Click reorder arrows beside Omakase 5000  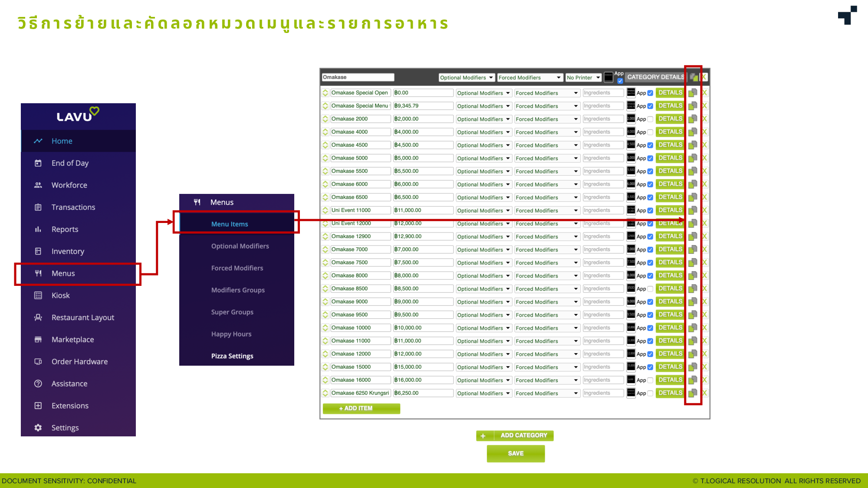[x=325, y=158]
